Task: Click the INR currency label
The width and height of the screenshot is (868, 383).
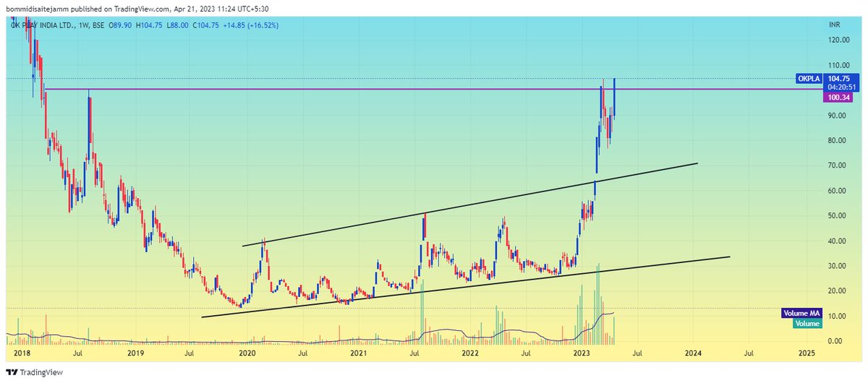Action: point(835,25)
